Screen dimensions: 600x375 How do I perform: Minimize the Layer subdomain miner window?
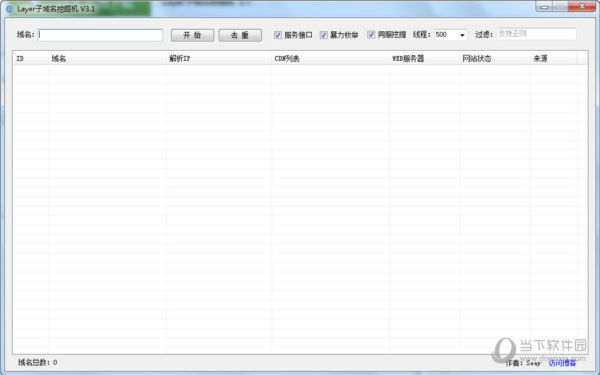coord(544,7)
